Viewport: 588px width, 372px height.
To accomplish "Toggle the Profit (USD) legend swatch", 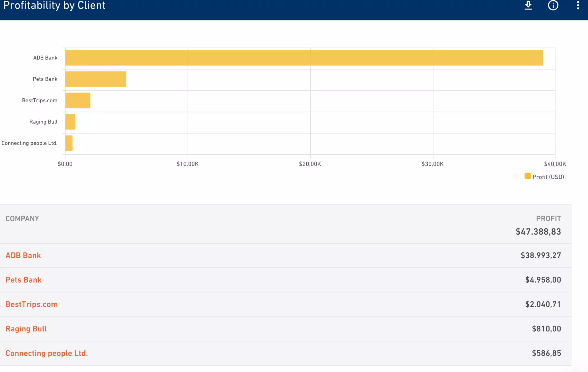I will click(527, 176).
